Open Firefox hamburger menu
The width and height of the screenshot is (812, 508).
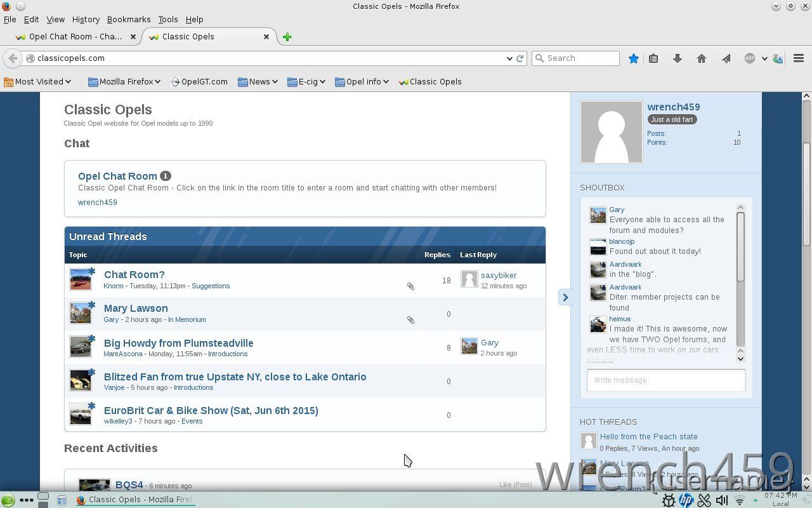point(799,58)
